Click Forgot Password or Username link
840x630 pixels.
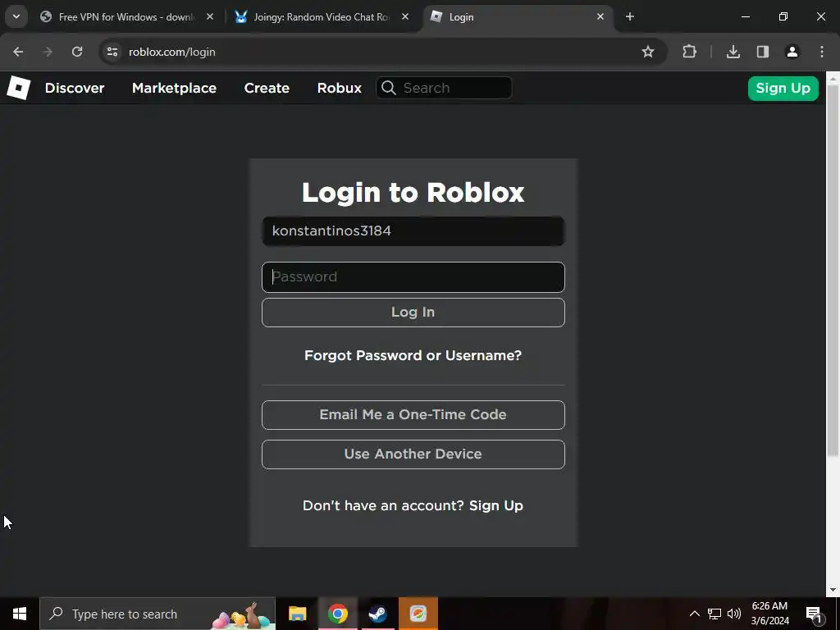point(413,355)
